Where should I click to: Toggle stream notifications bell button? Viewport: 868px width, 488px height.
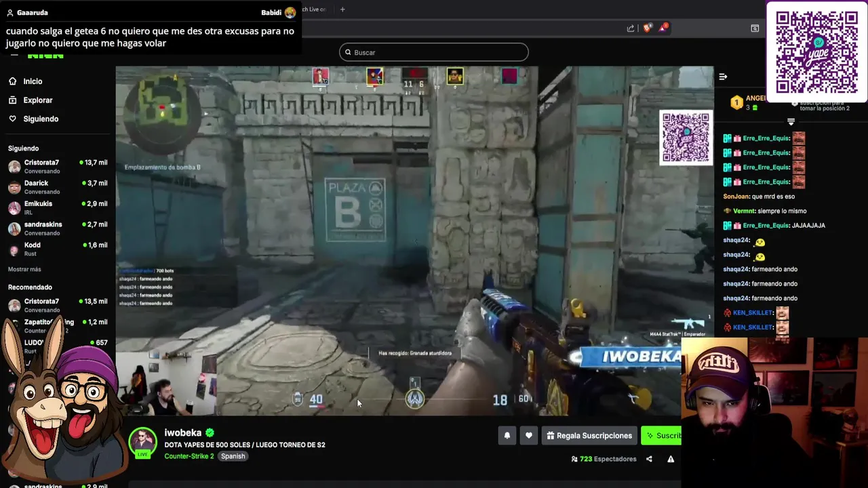coord(507,436)
